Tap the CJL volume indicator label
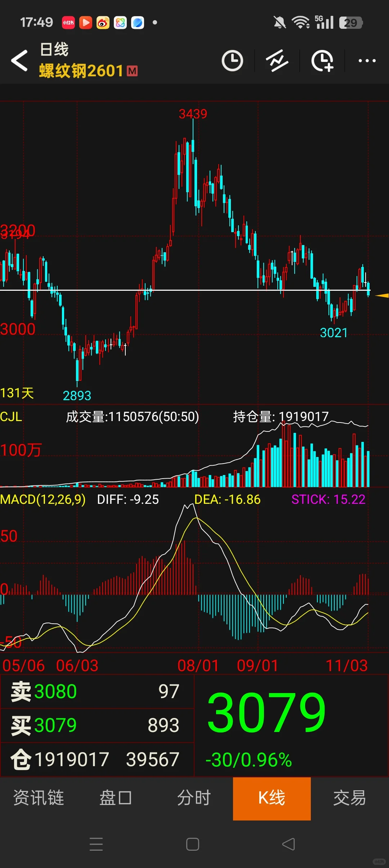The height and width of the screenshot is (868, 389). coord(11,417)
